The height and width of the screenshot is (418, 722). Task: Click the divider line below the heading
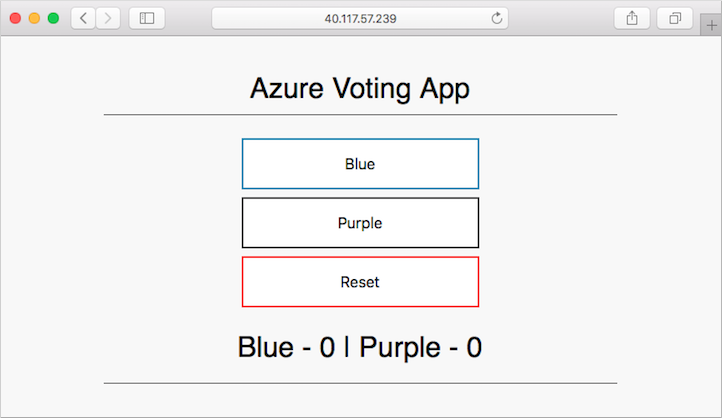click(360, 115)
